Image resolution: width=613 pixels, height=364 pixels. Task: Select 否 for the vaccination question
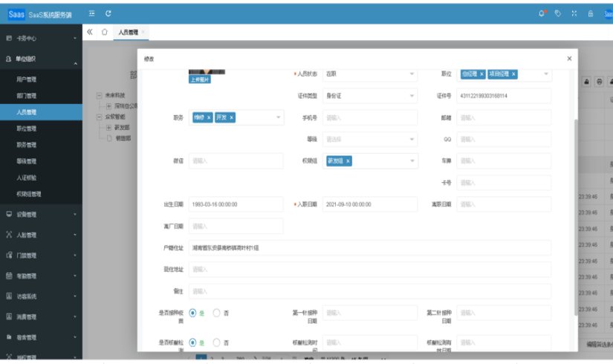pos(217,313)
